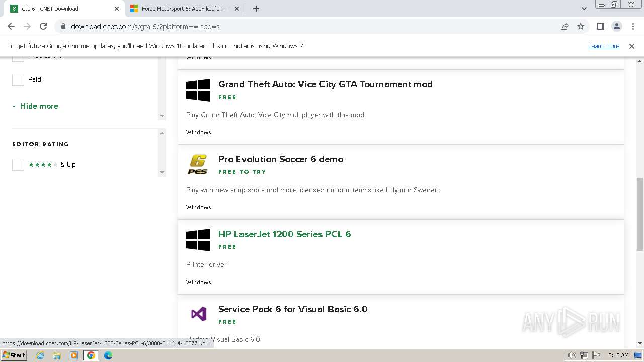Click the 'Play with new snap shots' description

313,190
